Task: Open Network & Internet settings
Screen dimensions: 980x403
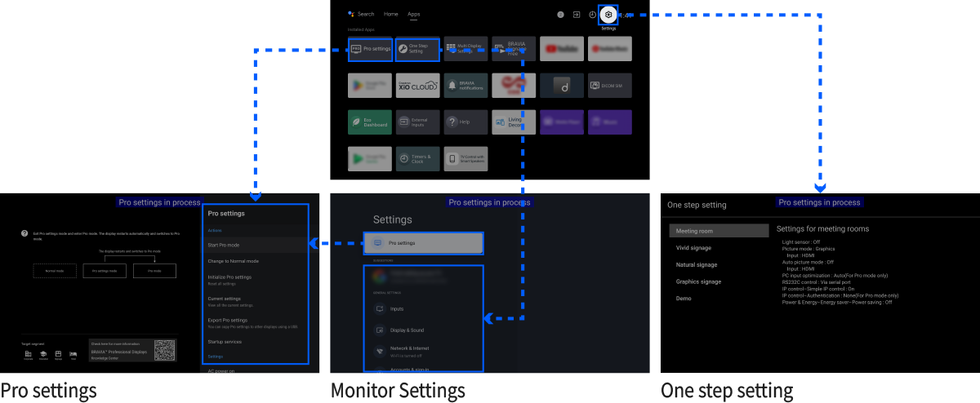Action: [x=423, y=350]
